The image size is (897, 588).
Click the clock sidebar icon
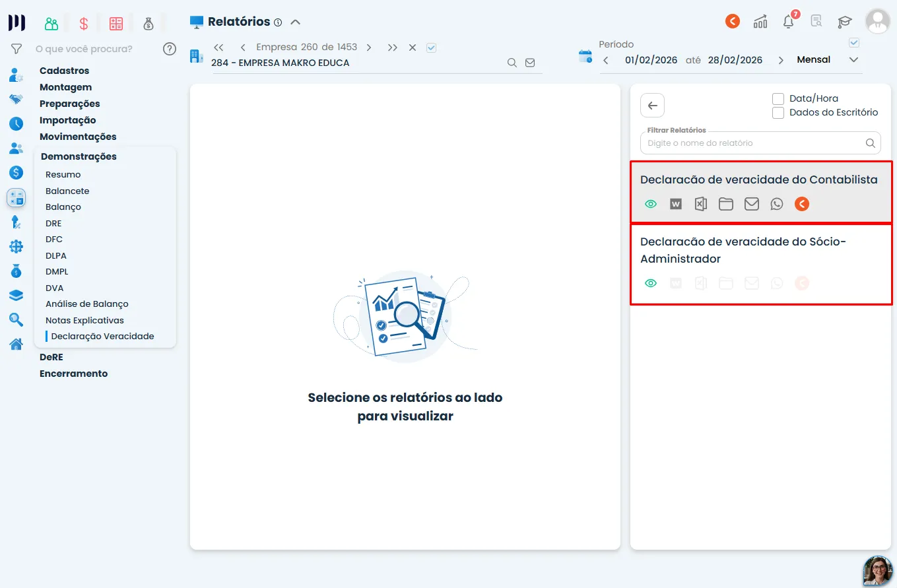(x=17, y=123)
